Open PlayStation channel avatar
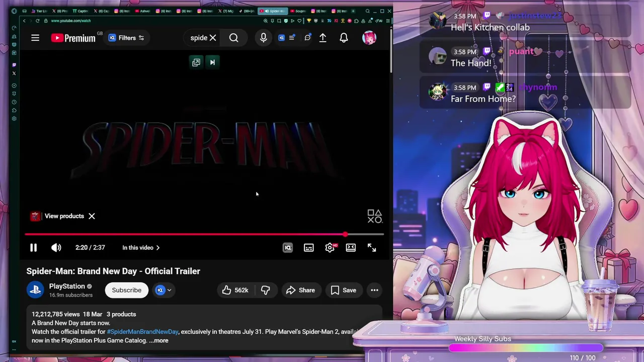 point(35,290)
